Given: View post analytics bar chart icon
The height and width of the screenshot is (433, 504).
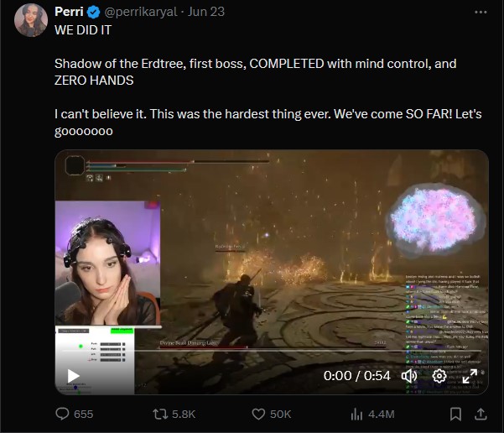Looking at the screenshot, I should click(356, 414).
